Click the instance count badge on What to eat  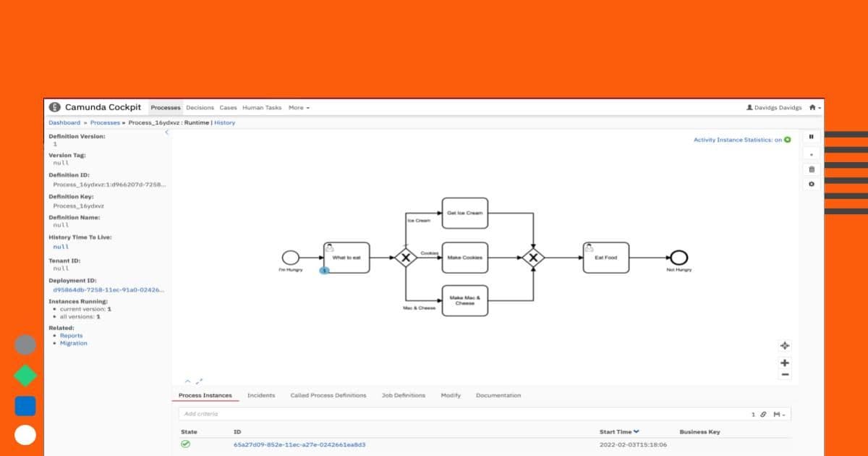[325, 270]
